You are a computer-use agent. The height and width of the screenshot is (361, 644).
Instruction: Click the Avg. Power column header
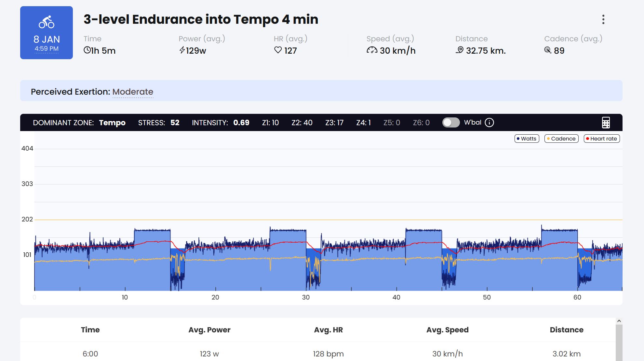[x=209, y=330]
